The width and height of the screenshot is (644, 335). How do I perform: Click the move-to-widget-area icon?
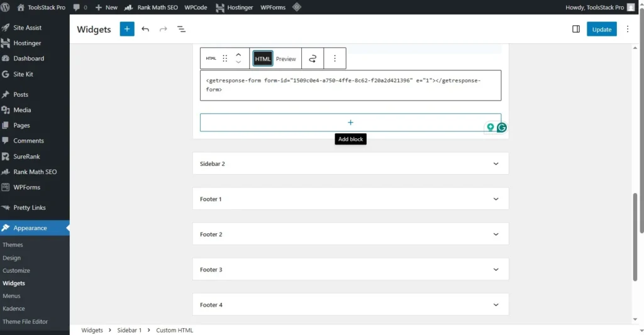313,58
